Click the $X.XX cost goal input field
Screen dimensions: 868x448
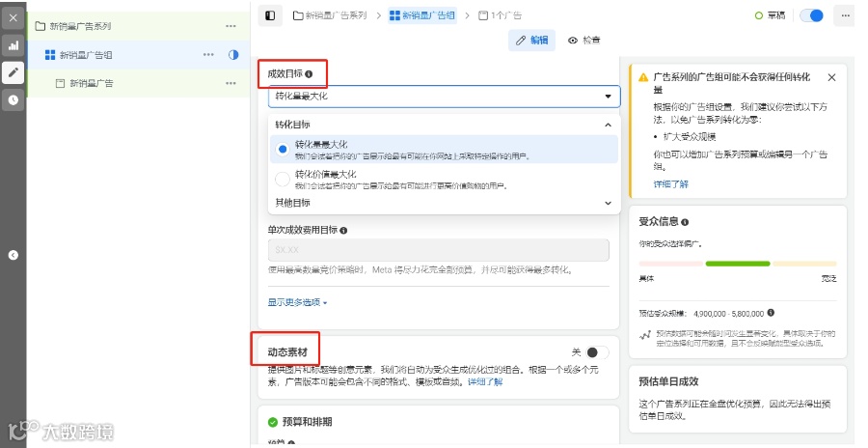[439, 250]
